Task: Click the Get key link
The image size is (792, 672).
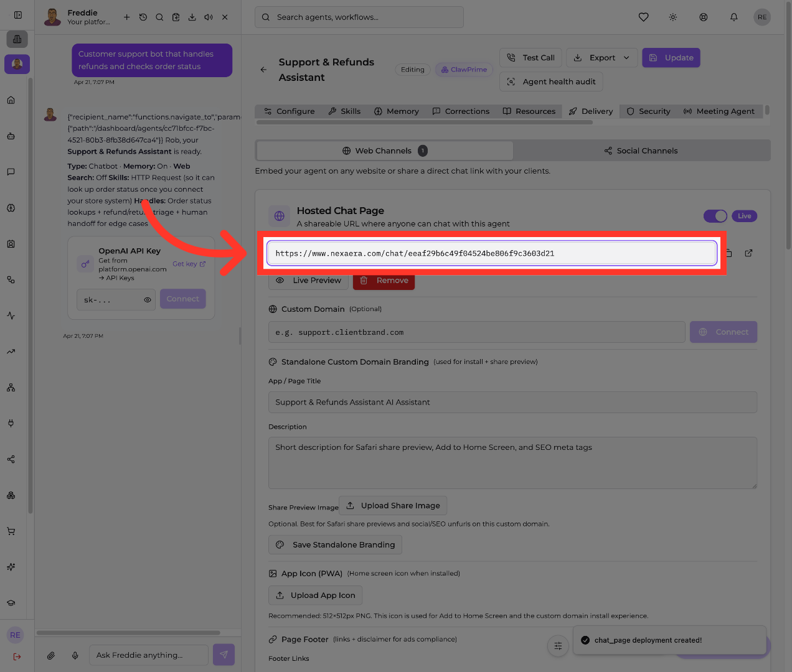Action: [189, 264]
